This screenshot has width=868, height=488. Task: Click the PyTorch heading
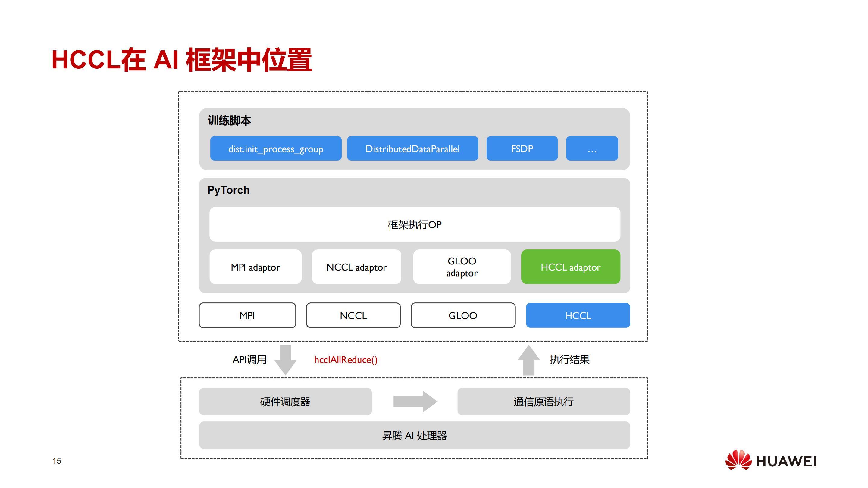[x=228, y=190]
